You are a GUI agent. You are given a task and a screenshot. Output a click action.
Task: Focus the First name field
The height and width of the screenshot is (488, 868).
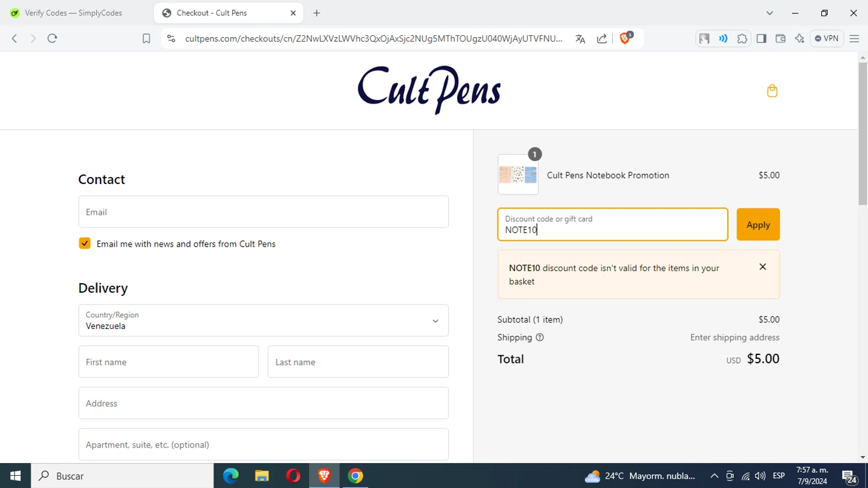click(x=168, y=362)
